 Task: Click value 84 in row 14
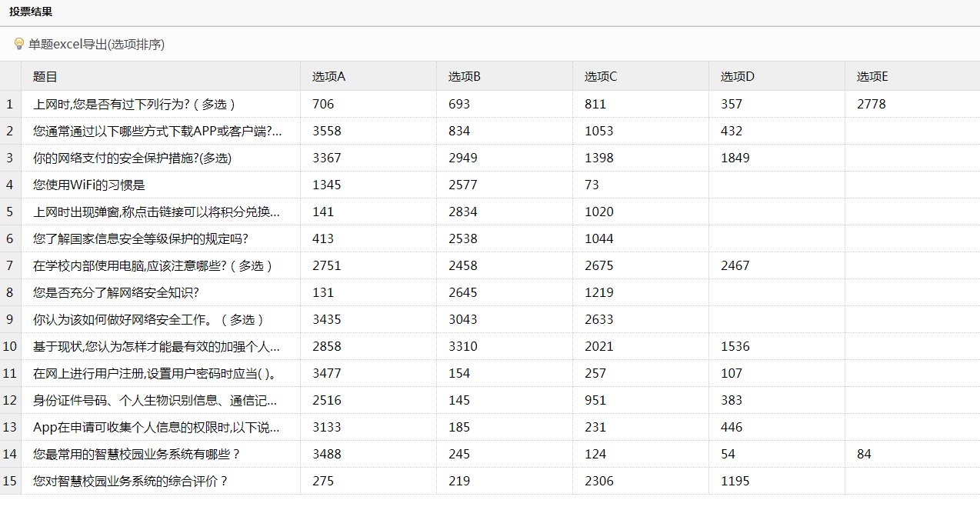click(864, 454)
